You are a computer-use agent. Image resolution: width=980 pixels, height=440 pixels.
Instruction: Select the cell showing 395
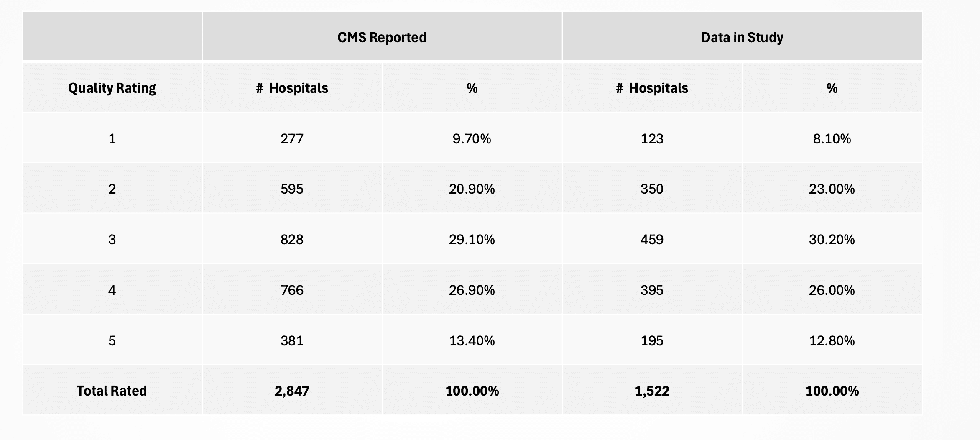point(652,290)
